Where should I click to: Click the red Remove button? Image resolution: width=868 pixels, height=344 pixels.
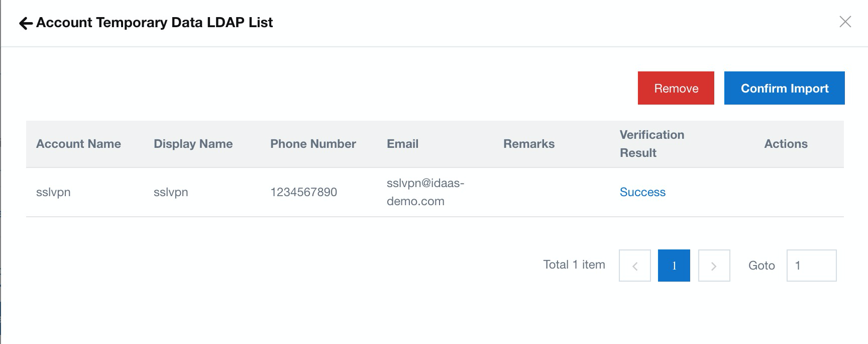(x=676, y=88)
